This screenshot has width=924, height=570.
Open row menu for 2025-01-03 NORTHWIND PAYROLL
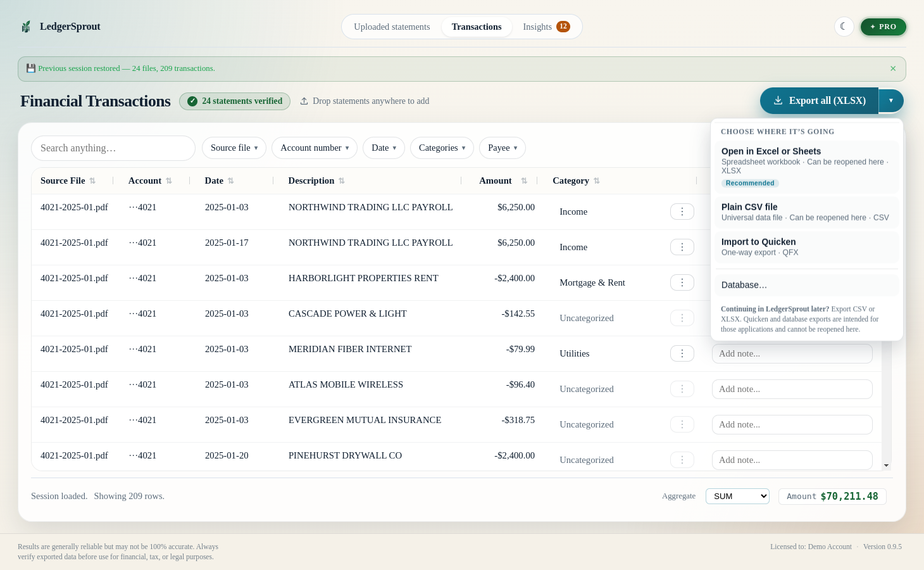pyautogui.click(x=682, y=212)
